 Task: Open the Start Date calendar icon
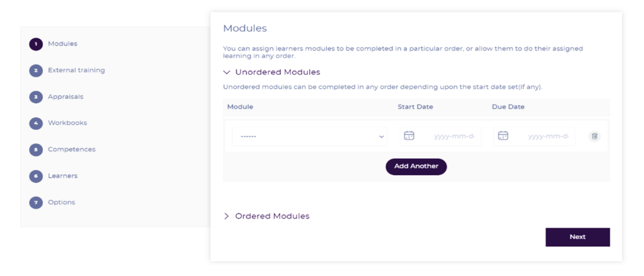(x=409, y=136)
